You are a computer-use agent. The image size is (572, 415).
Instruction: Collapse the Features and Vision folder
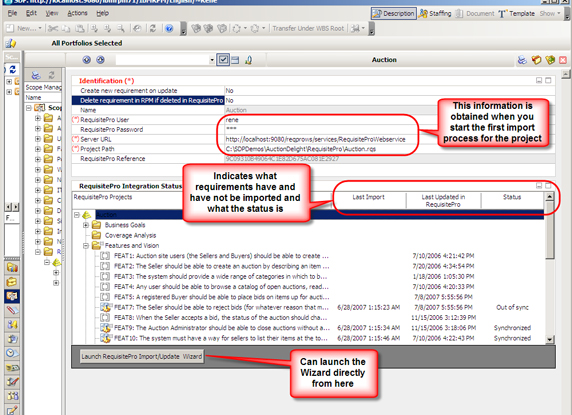[x=86, y=246]
